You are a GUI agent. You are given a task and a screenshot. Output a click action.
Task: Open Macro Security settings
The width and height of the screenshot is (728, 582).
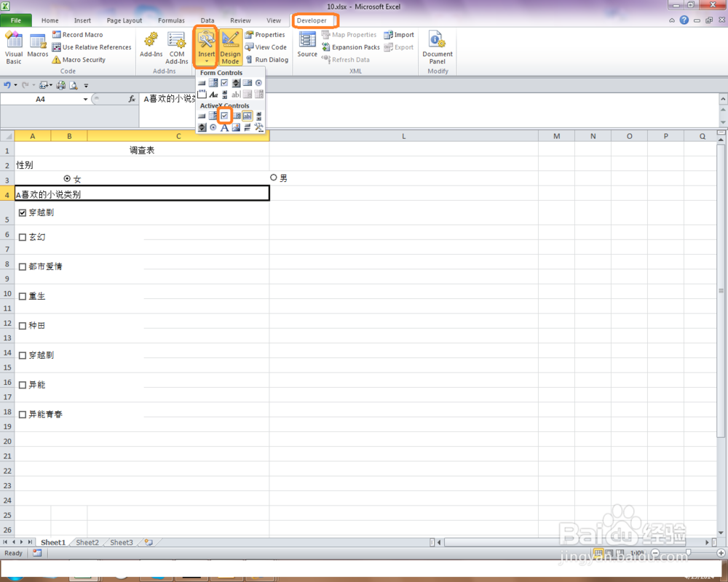tap(79, 60)
